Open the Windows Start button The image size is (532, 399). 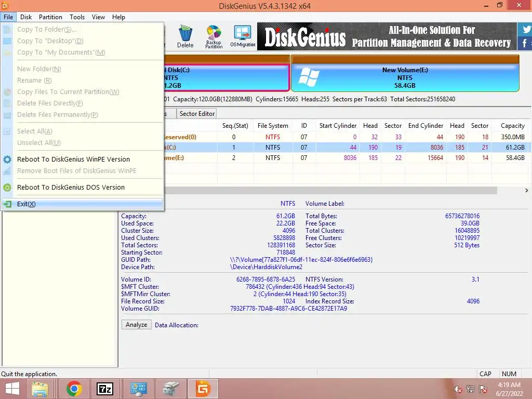[12, 389]
